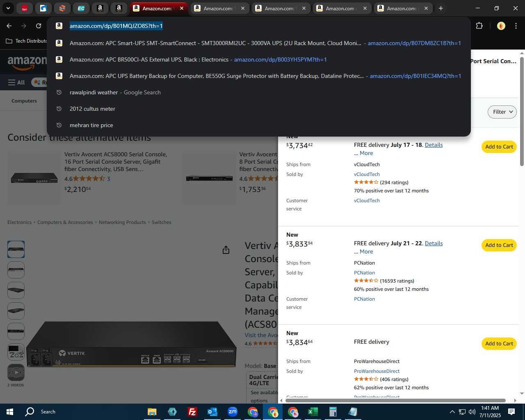The height and width of the screenshot is (420, 525).
Task: Open the Chrome extensions puzzle icon
Action: point(479,26)
